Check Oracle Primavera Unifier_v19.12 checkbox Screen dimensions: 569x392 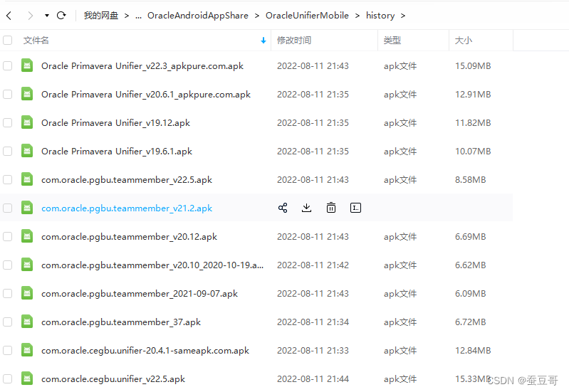point(7,123)
